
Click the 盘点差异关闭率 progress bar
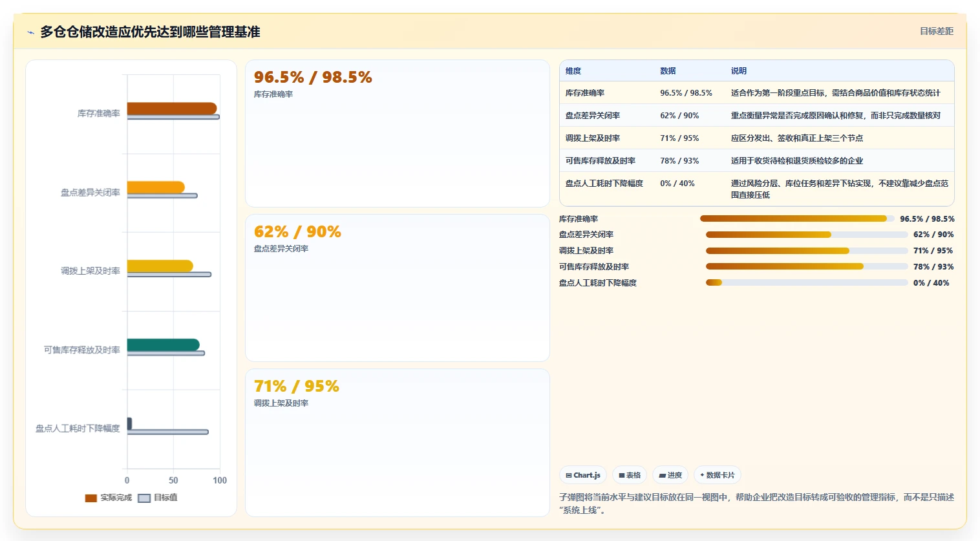(807, 235)
